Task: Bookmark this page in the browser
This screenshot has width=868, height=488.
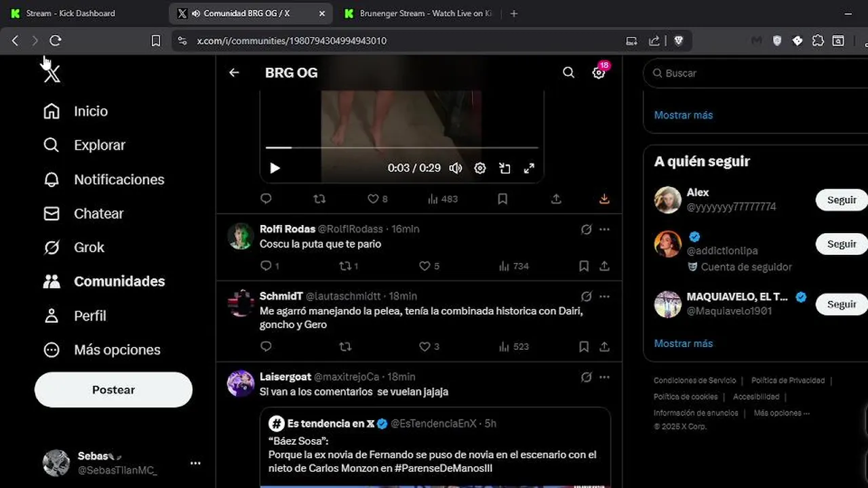Action: pos(155,41)
